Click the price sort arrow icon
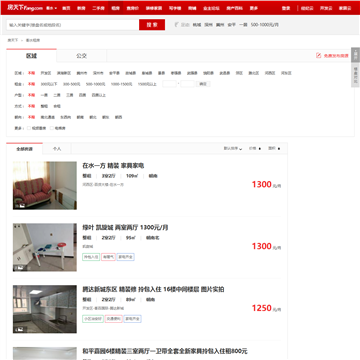The width and height of the screenshot is (360, 360). click(260, 149)
